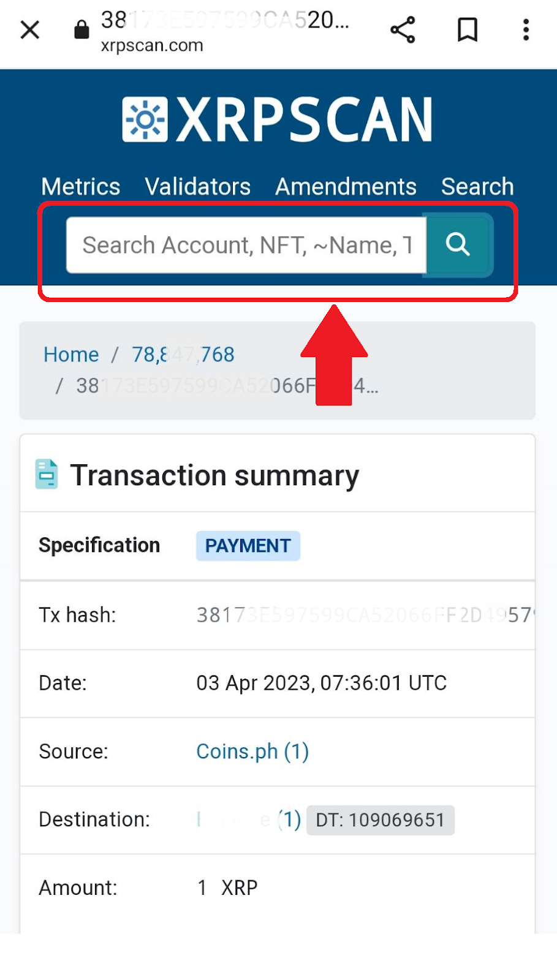Switch to the Validators section
The width and height of the screenshot is (557, 980).
(197, 186)
